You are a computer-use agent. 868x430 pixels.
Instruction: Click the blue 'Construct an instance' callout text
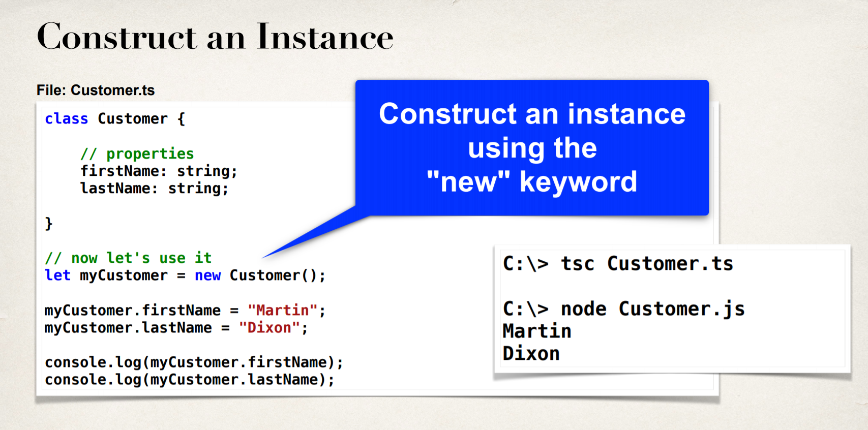click(532, 147)
